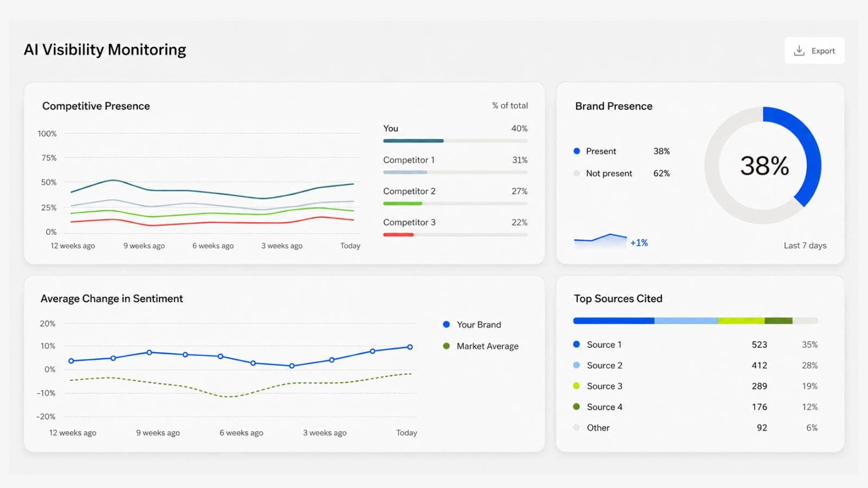Click the 'Market Average' legend label
Screen dimensions: 868x488
tap(488, 346)
